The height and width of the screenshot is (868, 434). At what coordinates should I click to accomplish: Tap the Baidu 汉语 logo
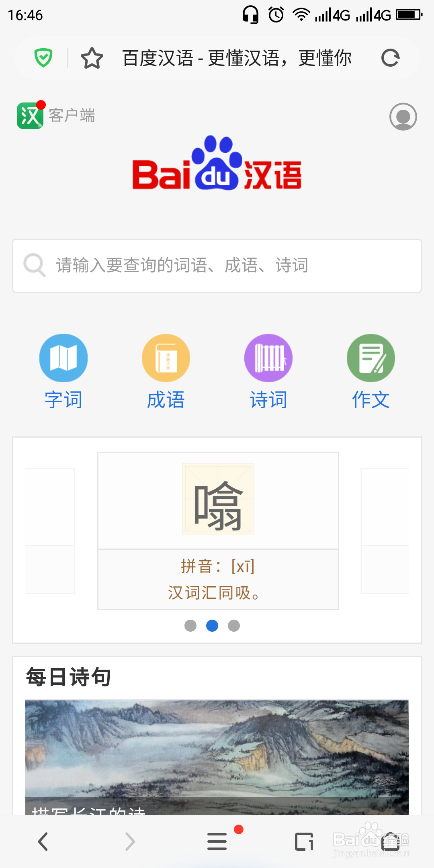click(217, 163)
